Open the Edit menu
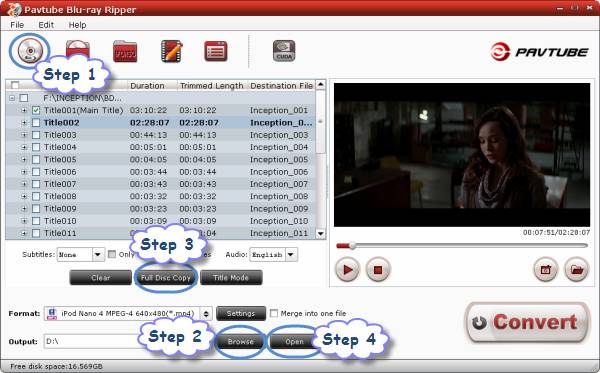 coord(46,25)
